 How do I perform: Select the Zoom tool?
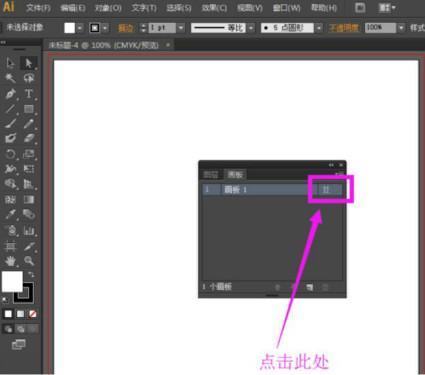point(29,261)
